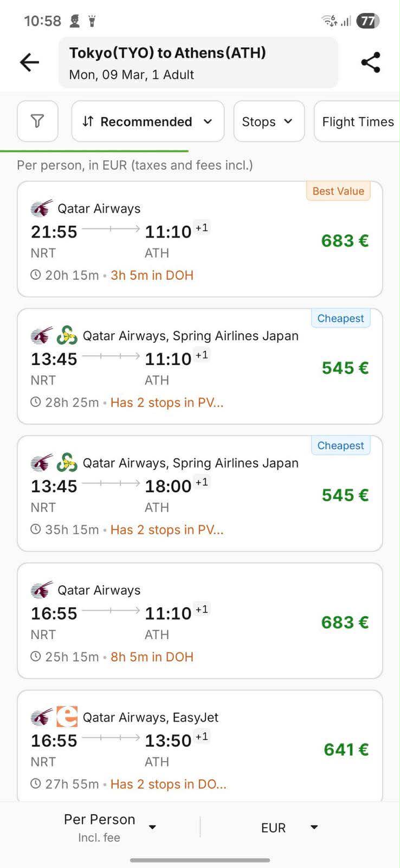
Task: Tap the Spring Airlines Japan logo in the 11:10 arrival flight
Action: 67,335
